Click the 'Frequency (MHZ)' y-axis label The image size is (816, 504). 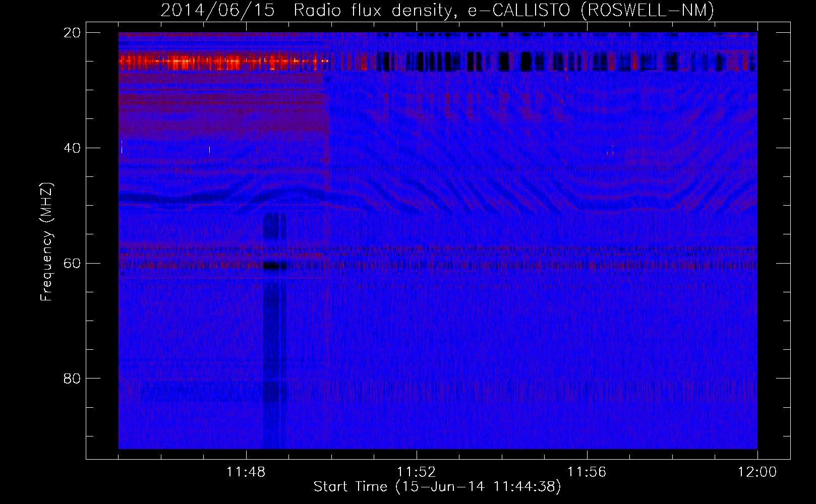[46, 242]
